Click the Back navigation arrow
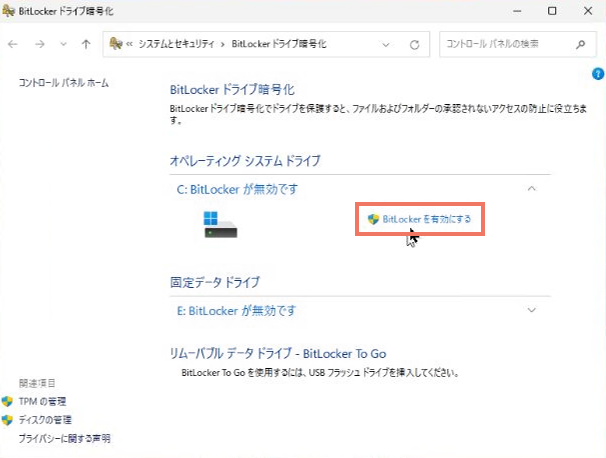606x458 pixels. tap(14, 45)
